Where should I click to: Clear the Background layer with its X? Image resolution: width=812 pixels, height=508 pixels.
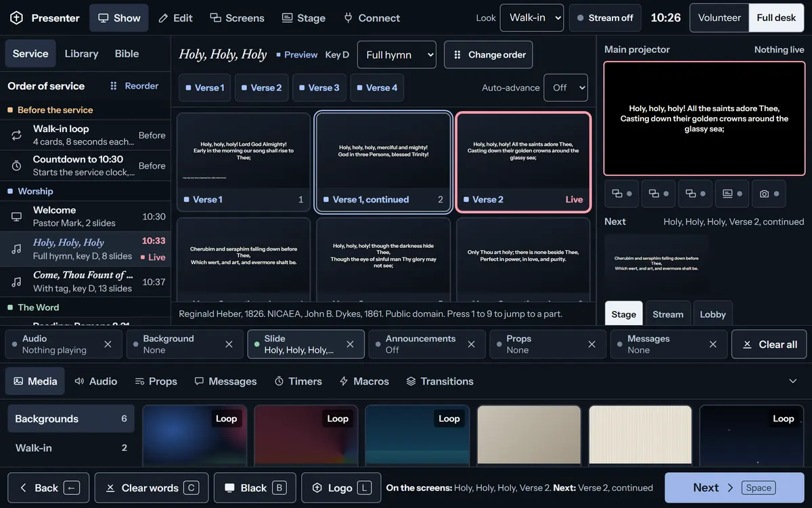tap(229, 344)
